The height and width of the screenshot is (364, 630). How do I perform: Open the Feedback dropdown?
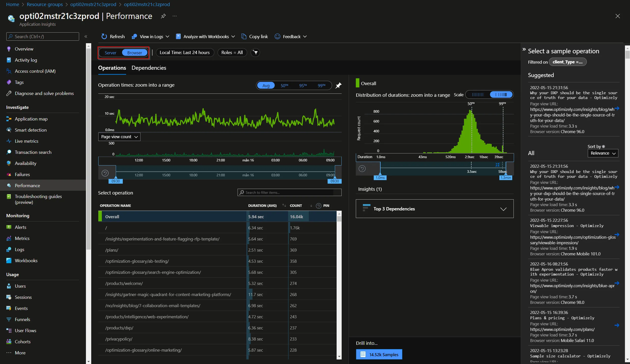(291, 36)
